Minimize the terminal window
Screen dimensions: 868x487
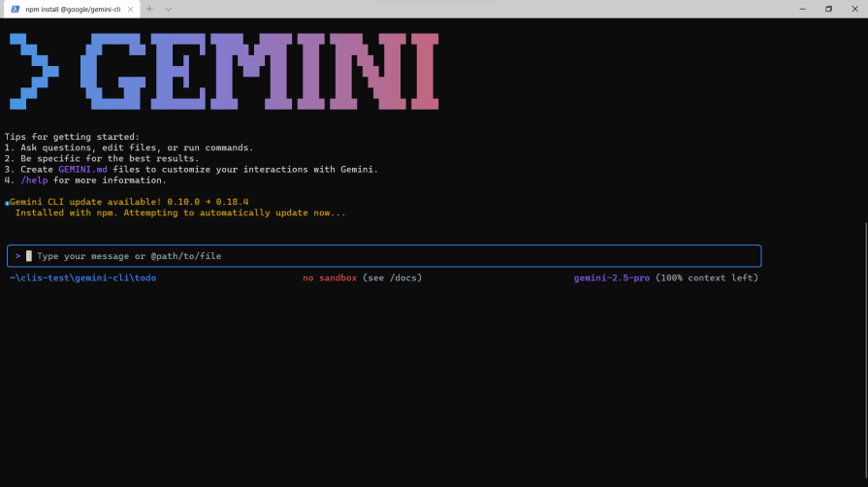pos(799,9)
